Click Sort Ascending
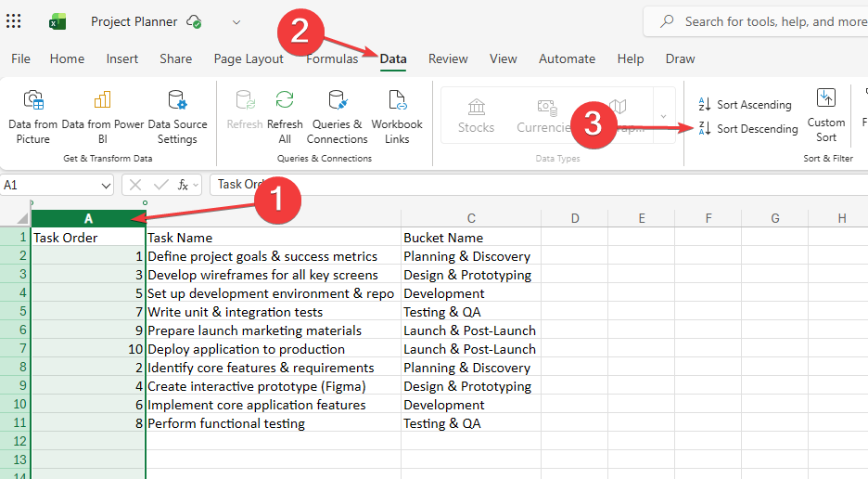This screenshot has height=479, width=868. pos(745,105)
